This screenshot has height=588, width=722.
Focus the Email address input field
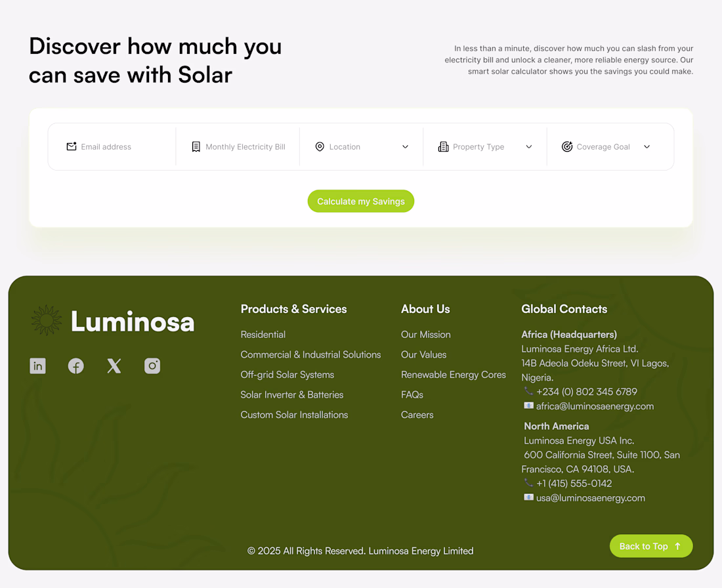(x=112, y=146)
